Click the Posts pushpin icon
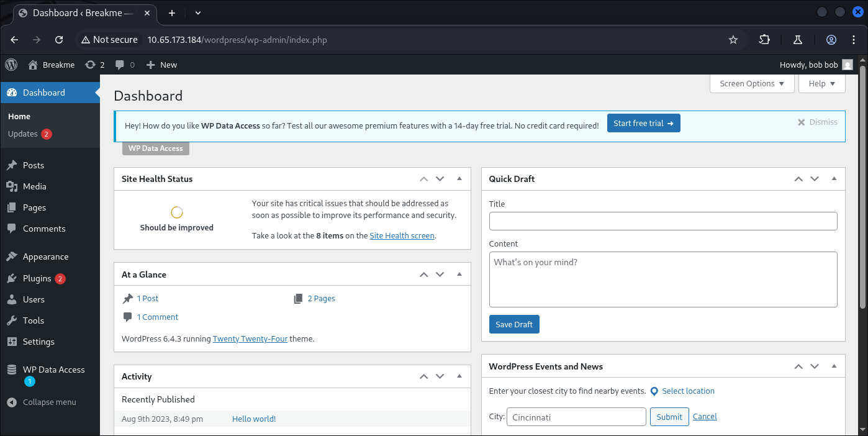The image size is (868, 436). point(12,165)
